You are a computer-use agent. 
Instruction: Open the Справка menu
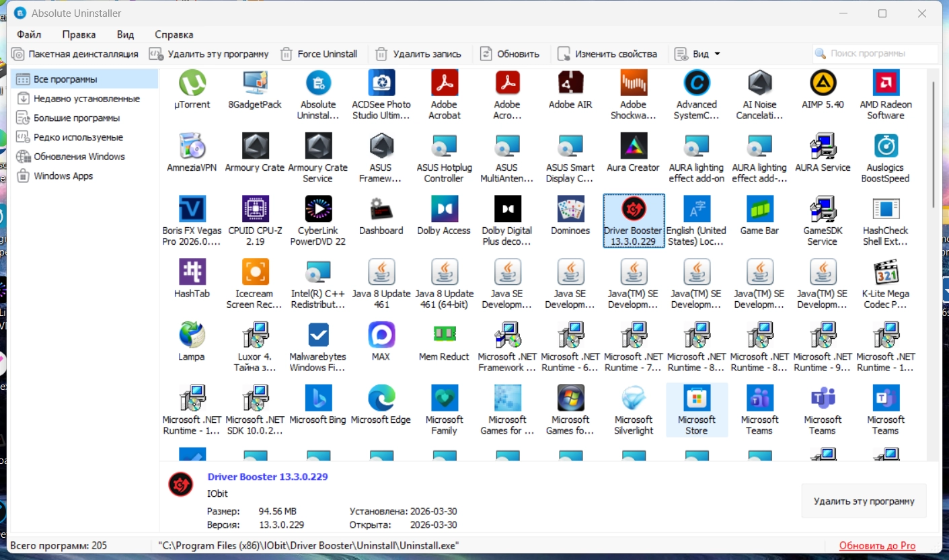[x=174, y=34]
